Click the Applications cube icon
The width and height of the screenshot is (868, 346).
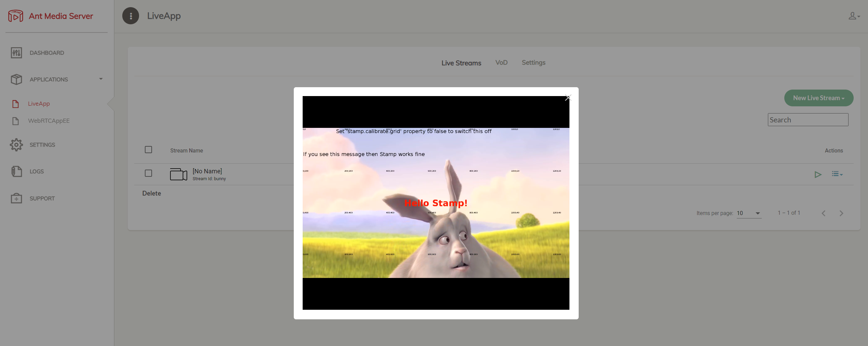coord(16,79)
